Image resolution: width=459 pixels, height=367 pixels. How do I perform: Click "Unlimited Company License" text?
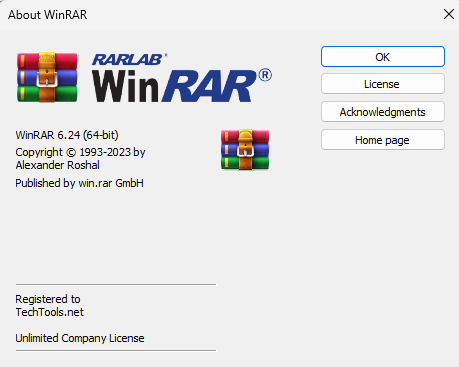tap(80, 338)
